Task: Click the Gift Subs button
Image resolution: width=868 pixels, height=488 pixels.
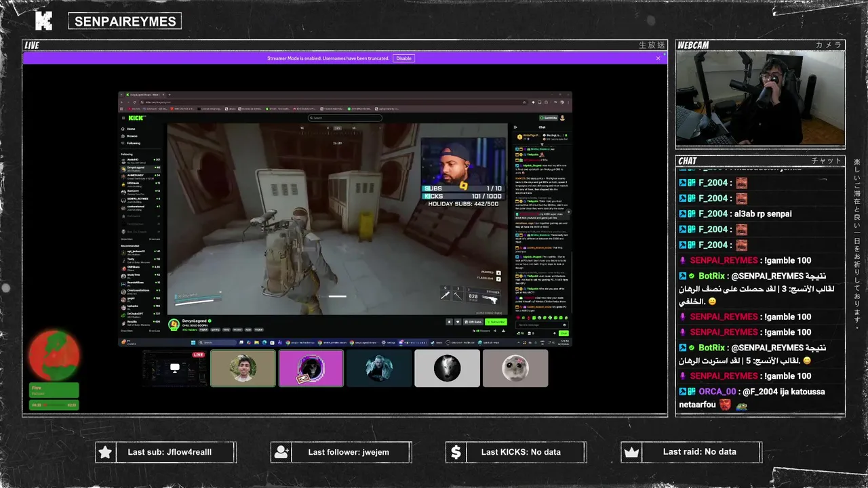Action: [x=473, y=322]
